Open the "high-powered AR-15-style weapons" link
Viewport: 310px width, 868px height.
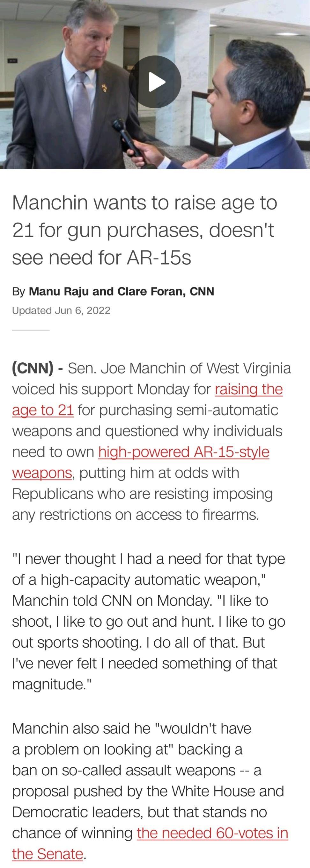click(183, 452)
